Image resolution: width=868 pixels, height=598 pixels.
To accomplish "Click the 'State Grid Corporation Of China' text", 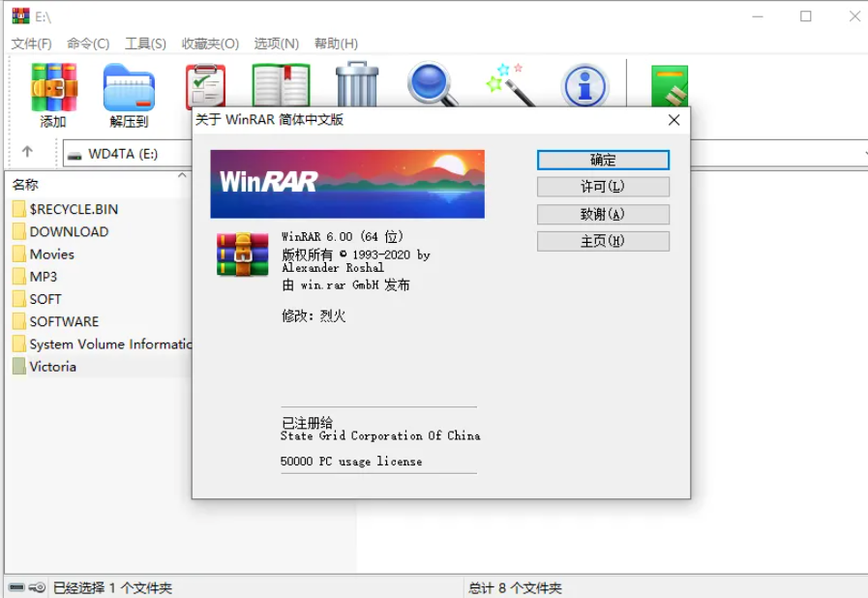I will pos(380,435).
